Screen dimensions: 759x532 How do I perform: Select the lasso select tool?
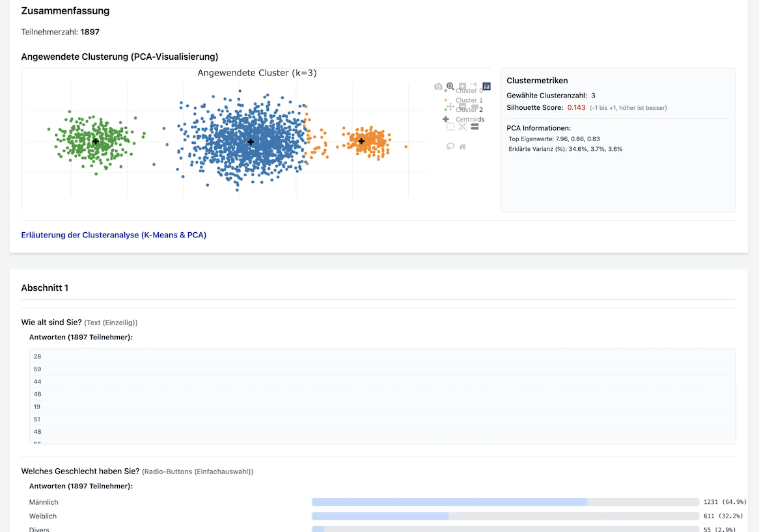point(450,146)
